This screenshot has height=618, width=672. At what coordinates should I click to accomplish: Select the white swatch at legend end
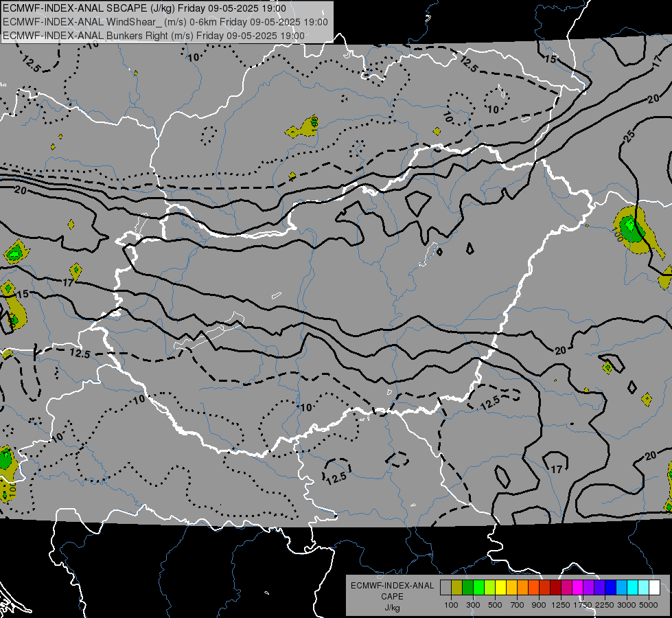(x=656, y=587)
